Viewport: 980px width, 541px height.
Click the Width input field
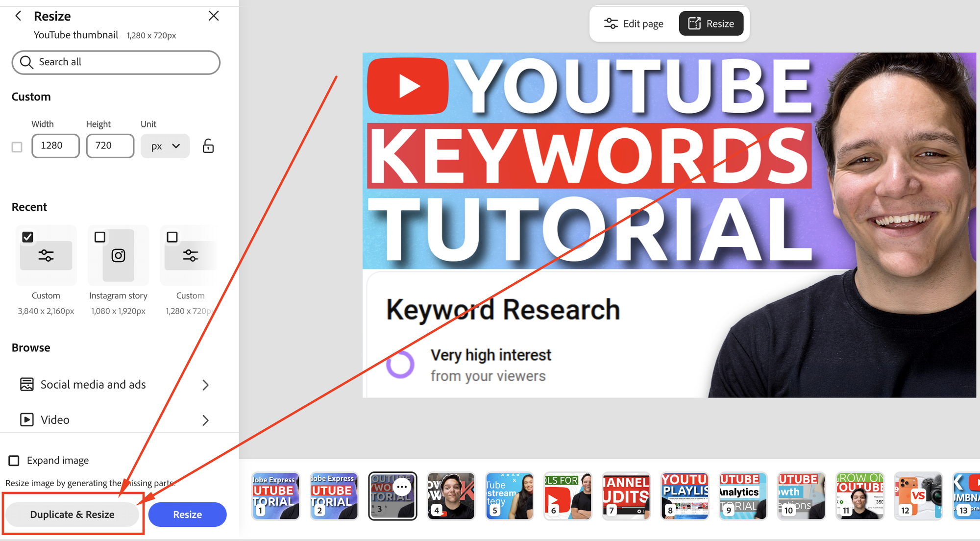[55, 146]
